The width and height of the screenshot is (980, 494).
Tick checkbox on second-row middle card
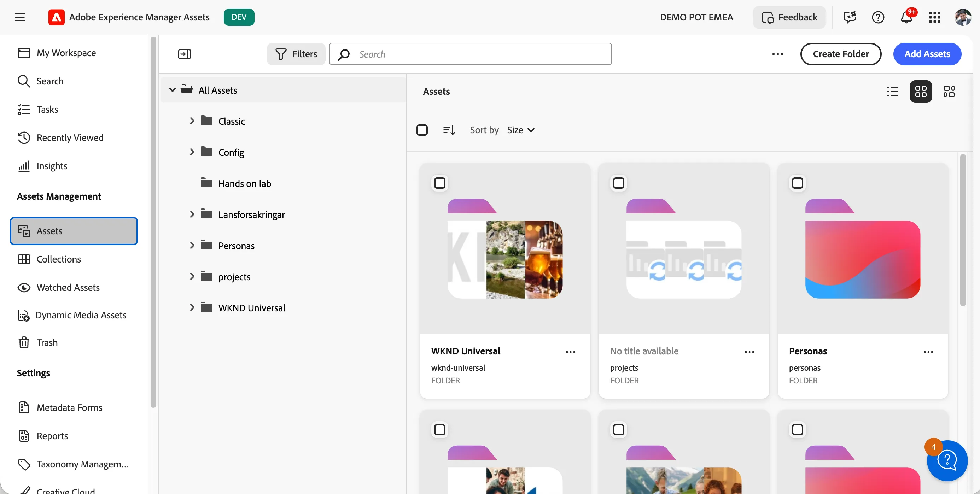[x=619, y=430]
